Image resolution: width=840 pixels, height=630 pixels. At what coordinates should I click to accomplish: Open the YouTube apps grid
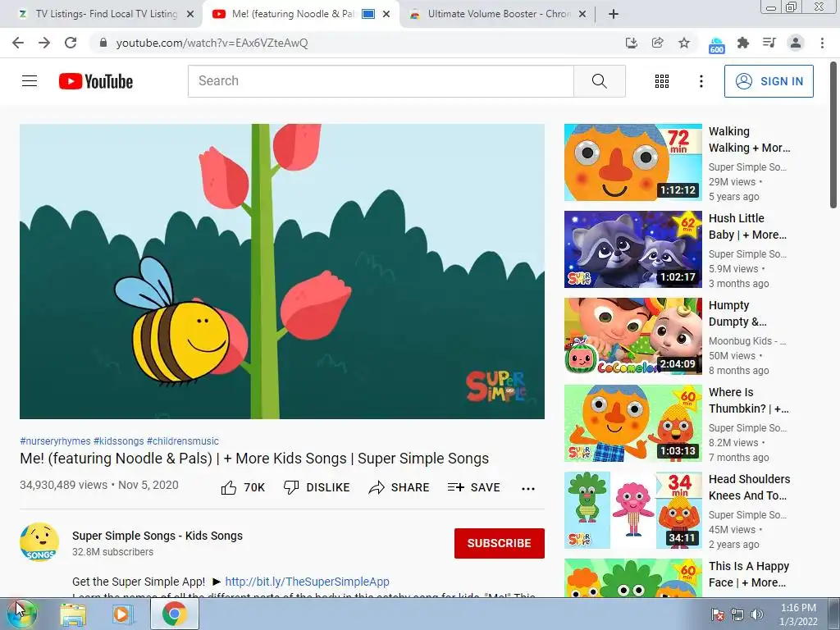tap(662, 81)
